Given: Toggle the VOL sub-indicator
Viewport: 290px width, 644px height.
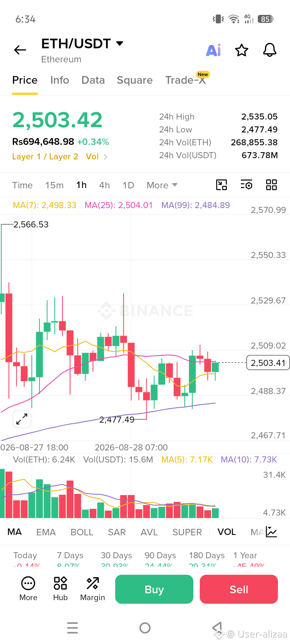Looking at the screenshot, I should [x=227, y=532].
